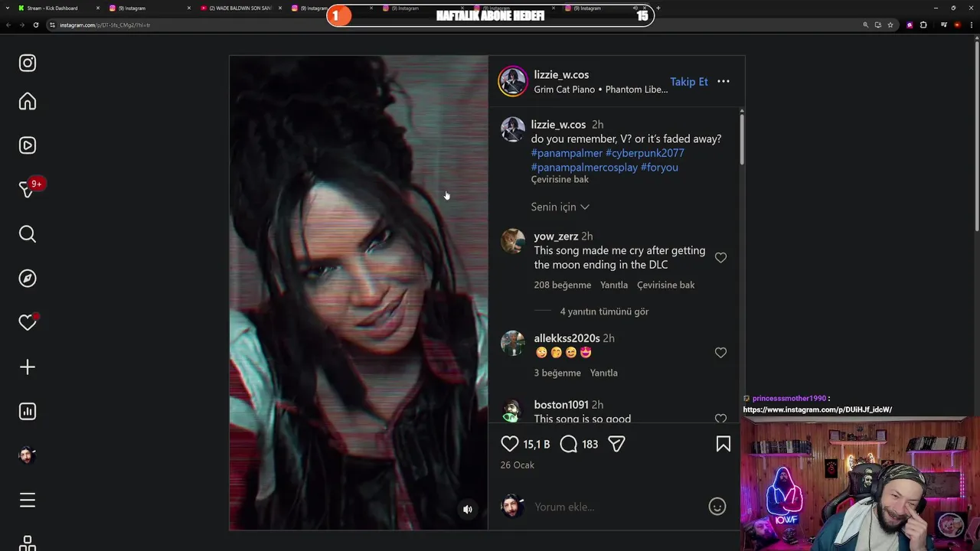View 3 beğenme on allekkss2020s comment
The width and height of the screenshot is (980, 551).
557,373
